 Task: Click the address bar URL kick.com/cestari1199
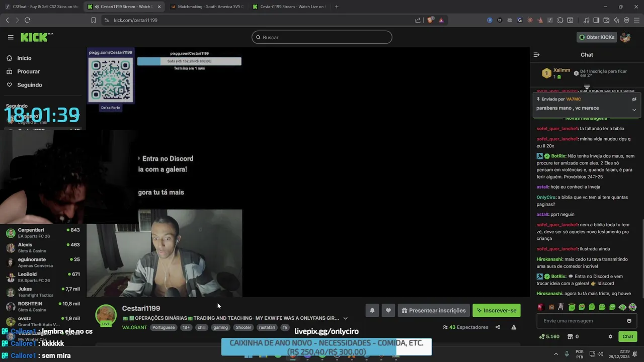point(136,20)
